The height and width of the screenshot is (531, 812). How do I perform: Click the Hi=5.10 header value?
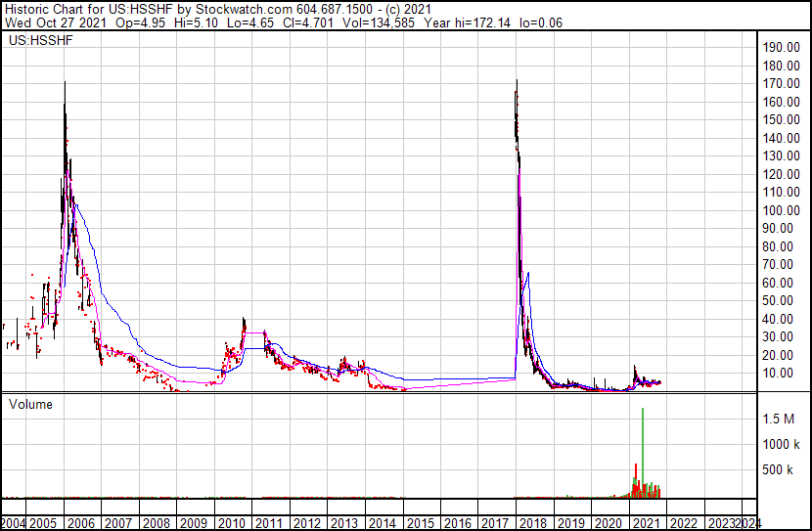(196, 22)
